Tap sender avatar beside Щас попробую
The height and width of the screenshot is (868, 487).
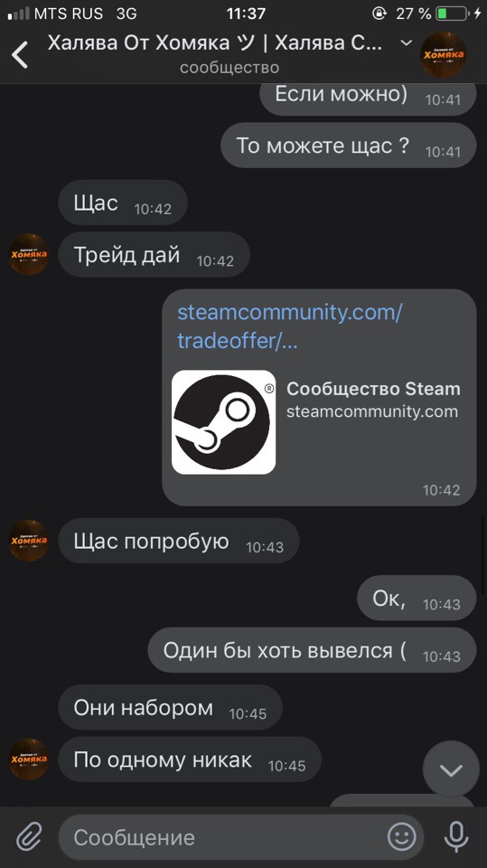29,541
